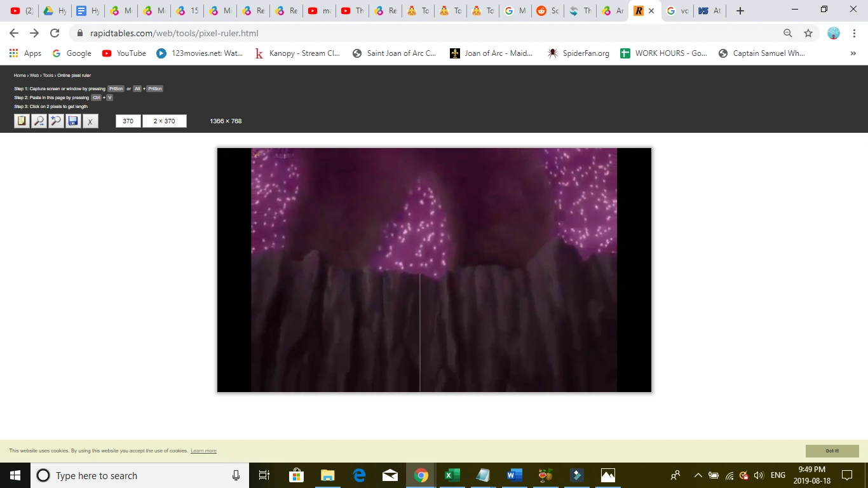
Task: Reload the current page
Action: [55, 33]
